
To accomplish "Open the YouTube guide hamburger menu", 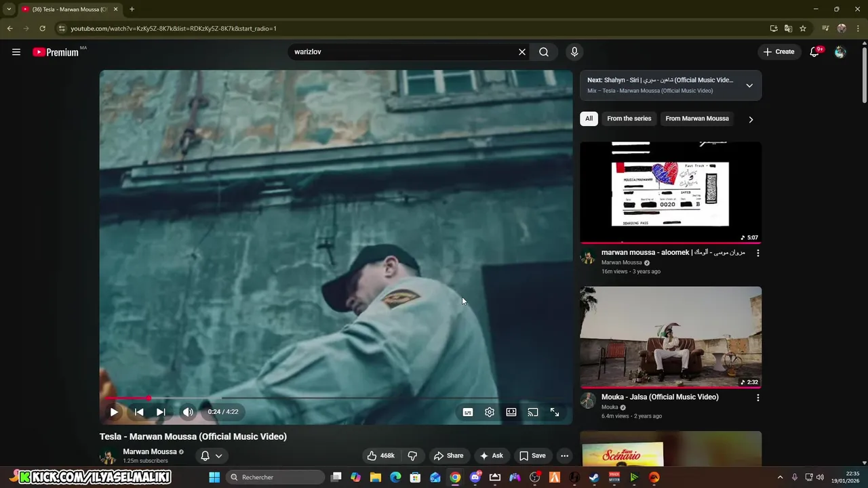I will pos(16,52).
